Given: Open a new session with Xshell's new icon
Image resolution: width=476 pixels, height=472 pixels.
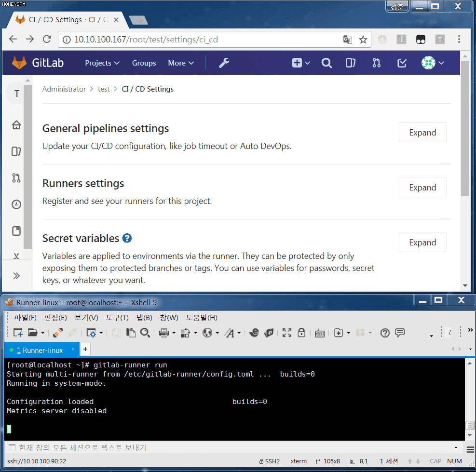Looking at the screenshot, I should [17, 333].
